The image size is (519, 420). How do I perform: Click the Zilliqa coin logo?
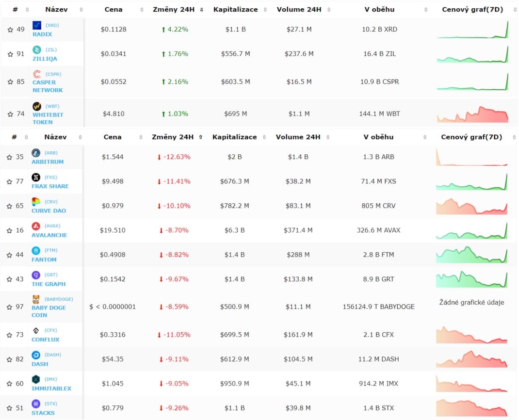pyautogui.click(x=37, y=49)
